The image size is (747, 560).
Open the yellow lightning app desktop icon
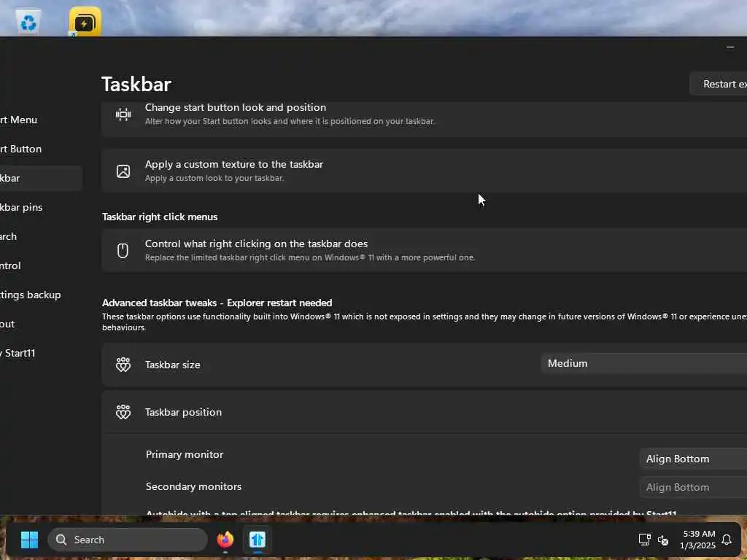(85, 21)
